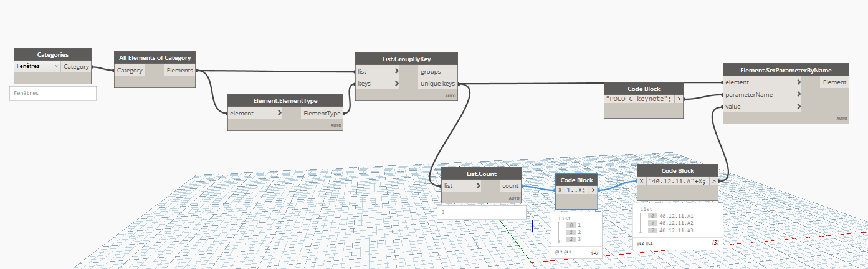Click the List.Count preview value 3

pos(443,212)
